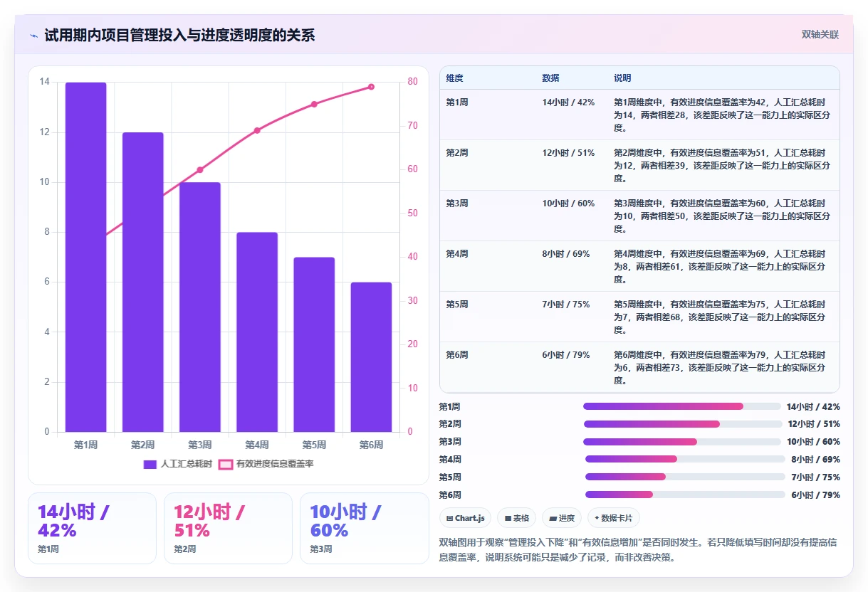Click the 第6周 progress bar
868x592 pixels.
[685, 495]
